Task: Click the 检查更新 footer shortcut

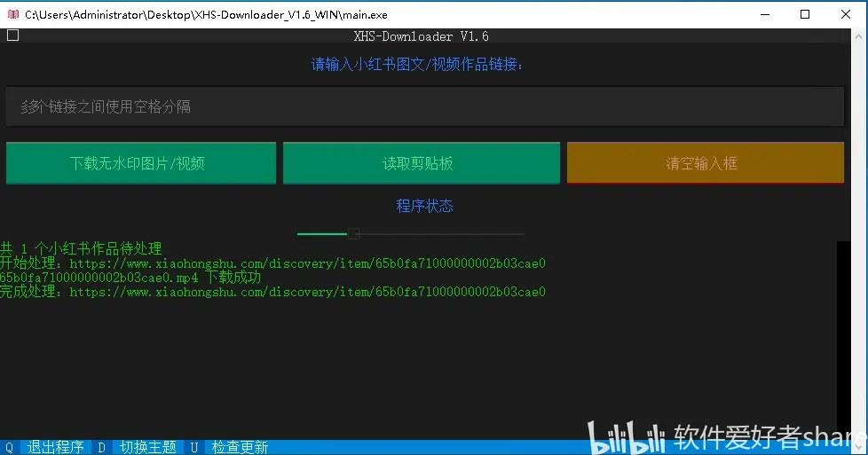Action: pyautogui.click(x=240, y=447)
